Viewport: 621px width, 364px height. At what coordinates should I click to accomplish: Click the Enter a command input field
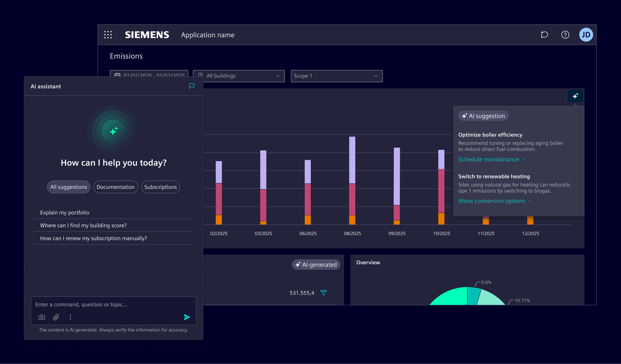[113, 304]
